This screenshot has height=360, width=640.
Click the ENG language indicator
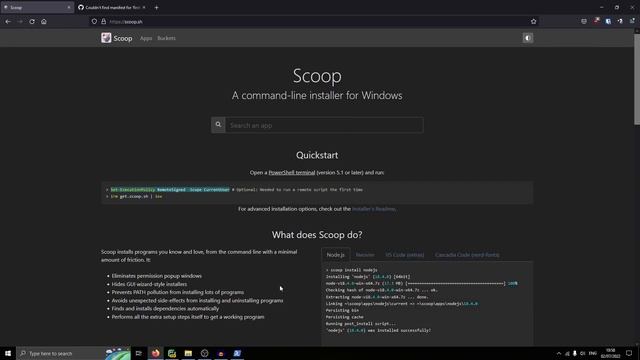pyautogui.click(x=593, y=353)
